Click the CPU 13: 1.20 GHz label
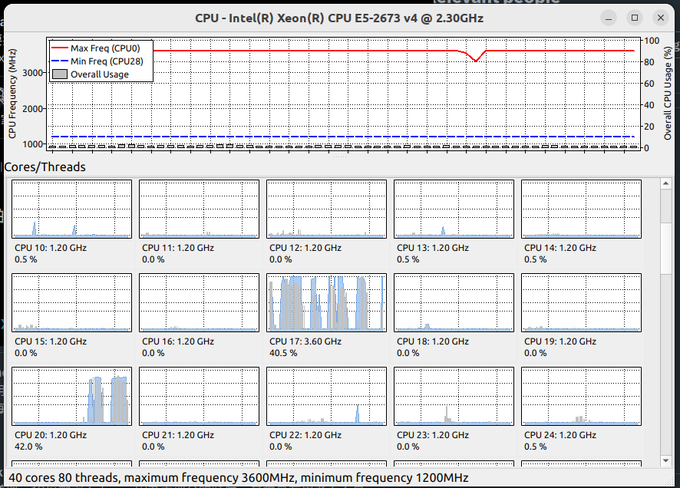The height and width of the screenshot is (488, 680). pyautogui.click(x=433, y=248)
